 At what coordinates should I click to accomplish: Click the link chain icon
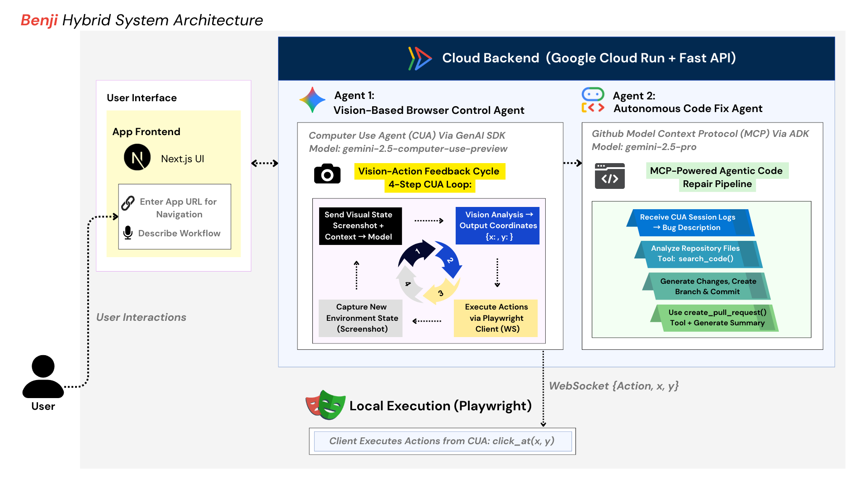[128, 203]
